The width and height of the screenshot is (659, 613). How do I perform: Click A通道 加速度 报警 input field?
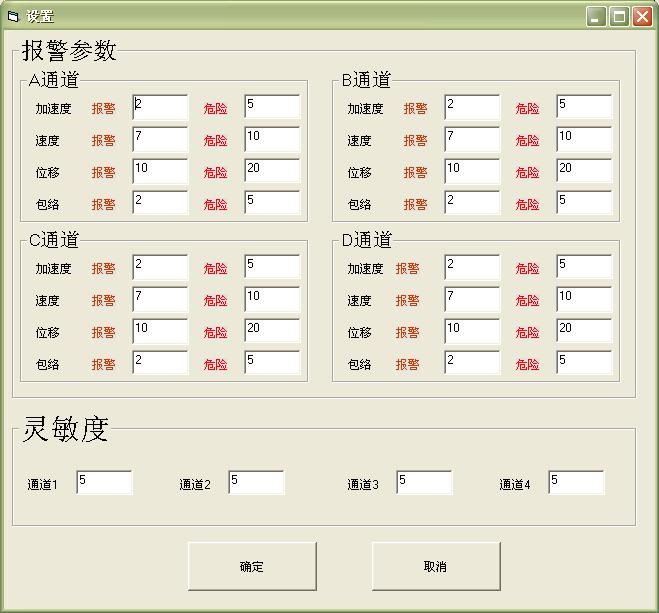[x=160, y=108]
